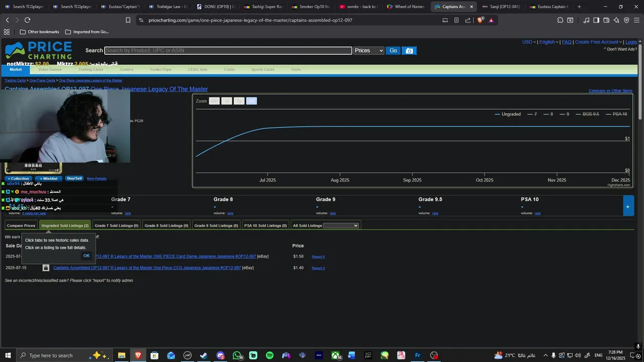This screenshot has height=362, width=644.
Task: Select the All zoom range on the chart
Action: click(x=252, y=101)
